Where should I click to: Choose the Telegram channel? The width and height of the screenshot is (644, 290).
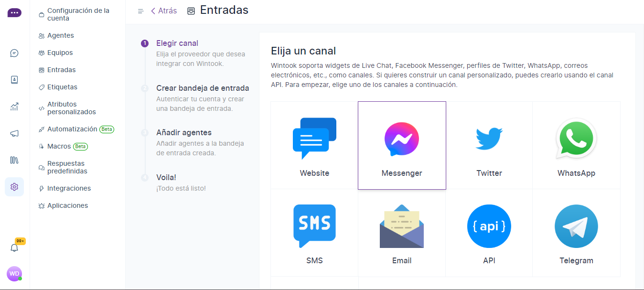(576, 233)
